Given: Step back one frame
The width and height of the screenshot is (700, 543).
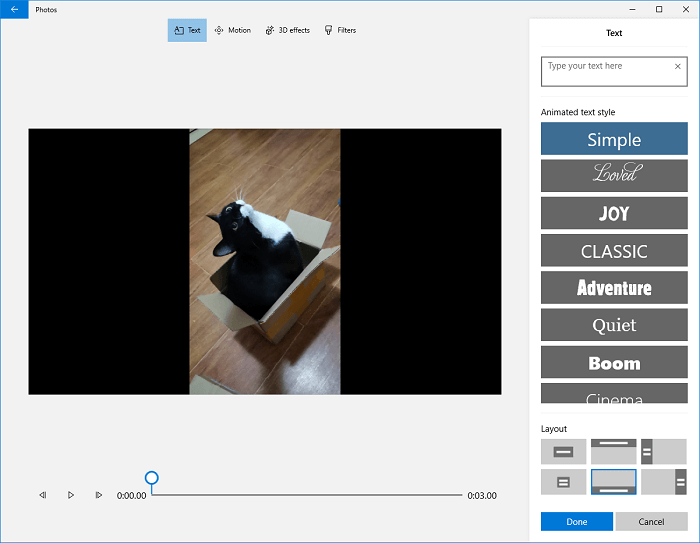Looking at the screenshot, I should 43,495.
